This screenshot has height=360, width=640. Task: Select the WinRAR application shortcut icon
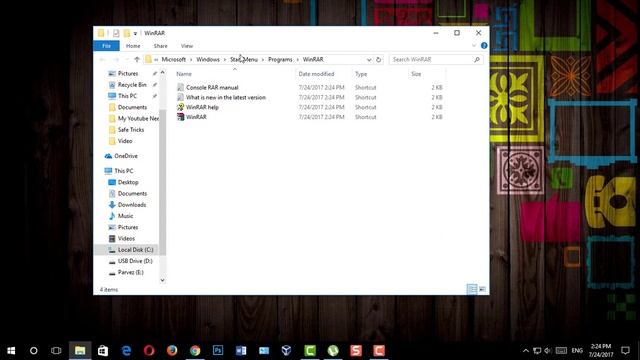pos(180,117)
